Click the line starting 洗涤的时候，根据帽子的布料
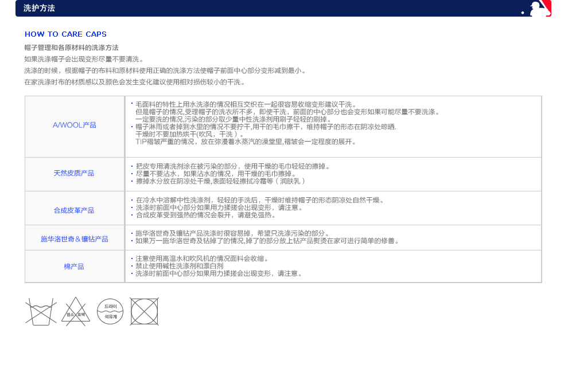This screenshot has height=392, width=568. tap(166, 71)
